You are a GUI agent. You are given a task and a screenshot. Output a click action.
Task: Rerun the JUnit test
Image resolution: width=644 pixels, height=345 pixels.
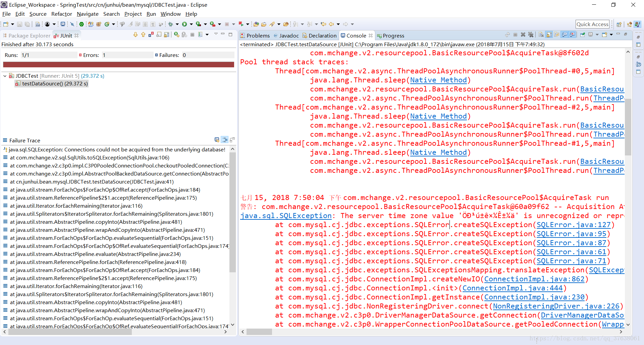tap(177, 35)
